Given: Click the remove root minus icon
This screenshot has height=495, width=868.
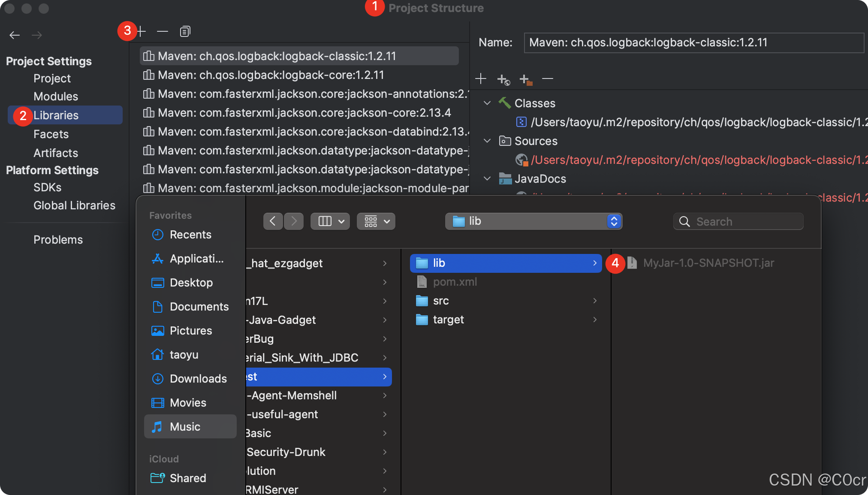Looking at the screenshot, I should click(x=548, y=79).
